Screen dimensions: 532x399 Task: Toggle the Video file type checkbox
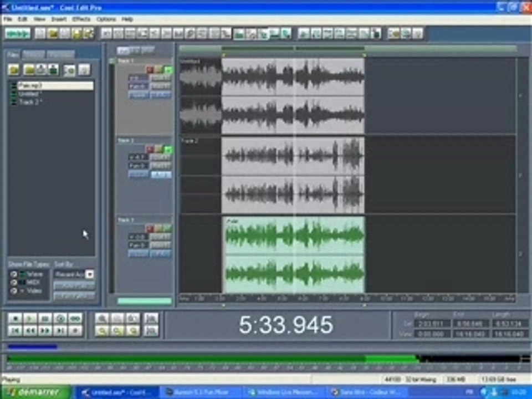[x=13, y=291]
